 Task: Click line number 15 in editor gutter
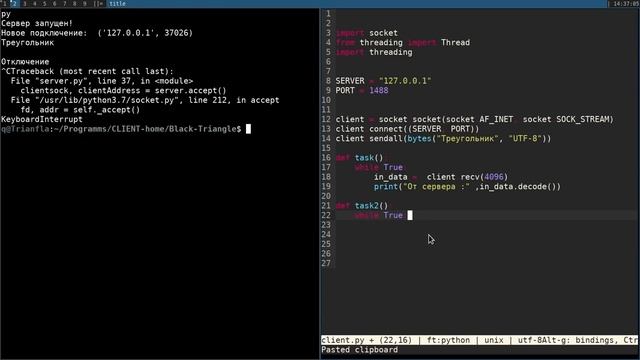[326, 148]
